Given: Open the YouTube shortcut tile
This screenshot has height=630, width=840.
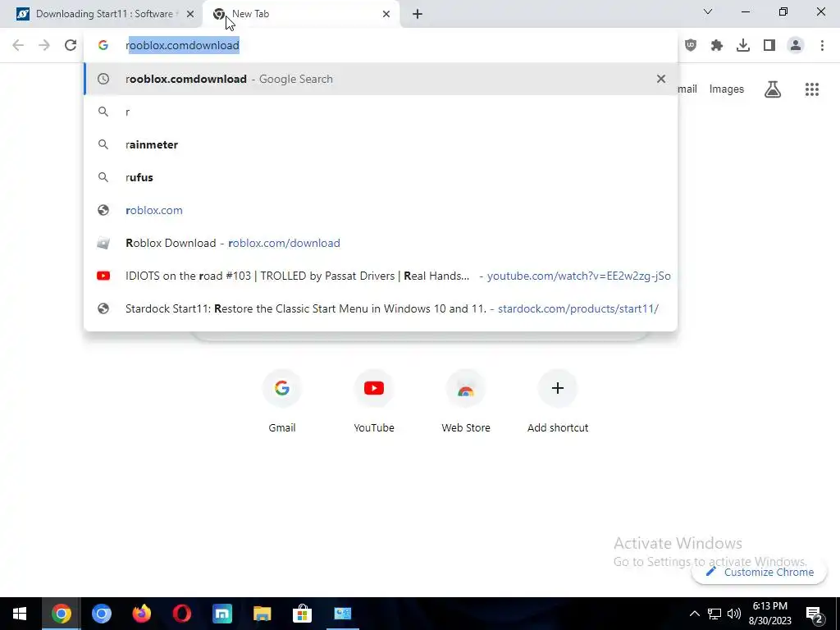Looking at the screenshot, I should point(374,401).
